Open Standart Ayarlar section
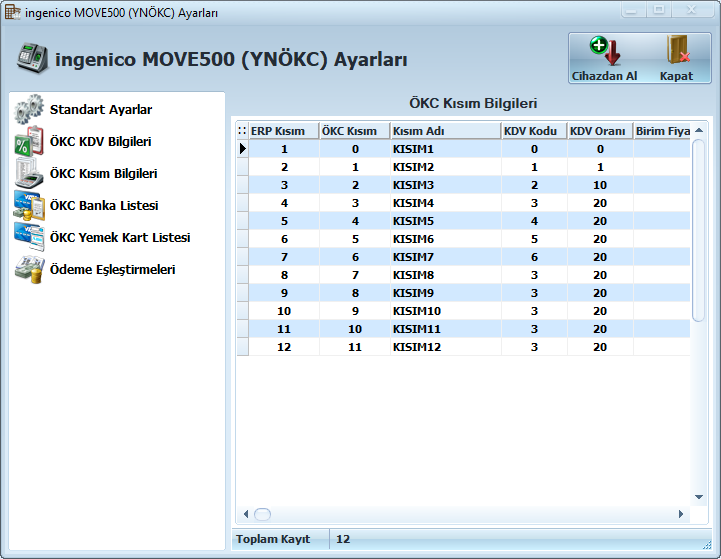This screenshot has width=721, height=559. pos(101,109)
